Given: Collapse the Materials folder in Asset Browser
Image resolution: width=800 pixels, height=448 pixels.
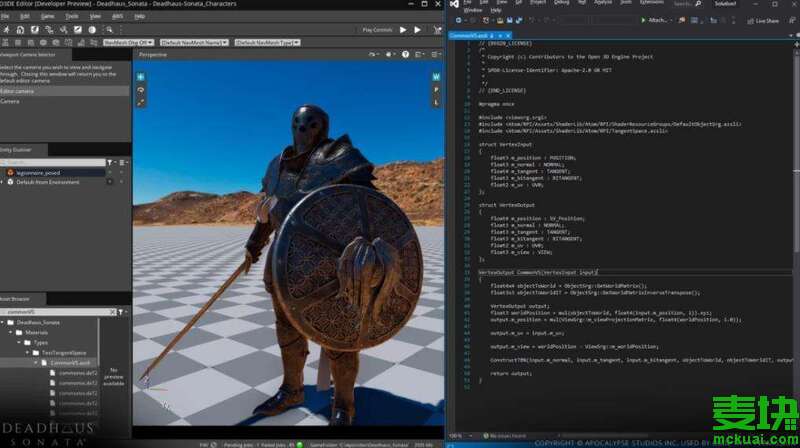Looking at the screenshot, I should click(11, 333).
